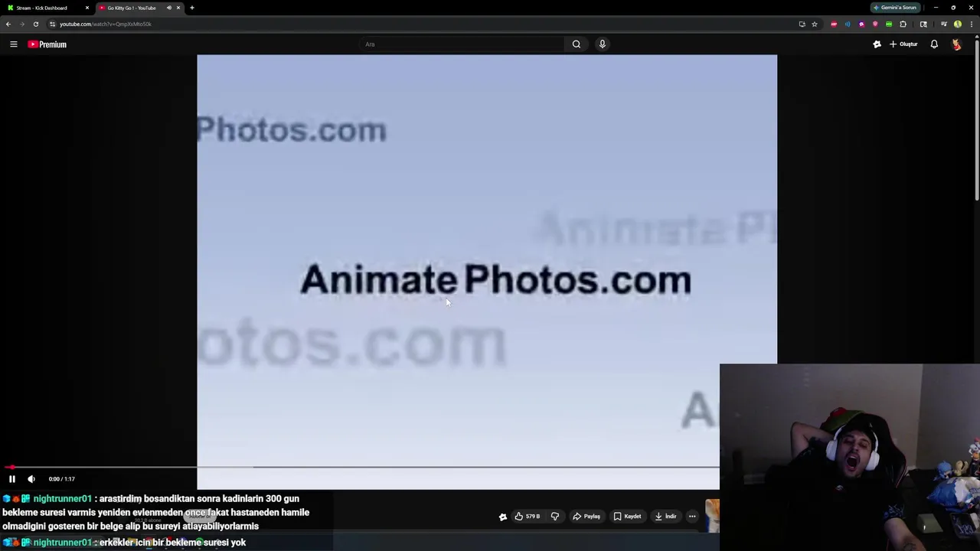Screen dimensions: 980x551
Task: Share the video via Paylaş
Action: click(x=586, y=517)
